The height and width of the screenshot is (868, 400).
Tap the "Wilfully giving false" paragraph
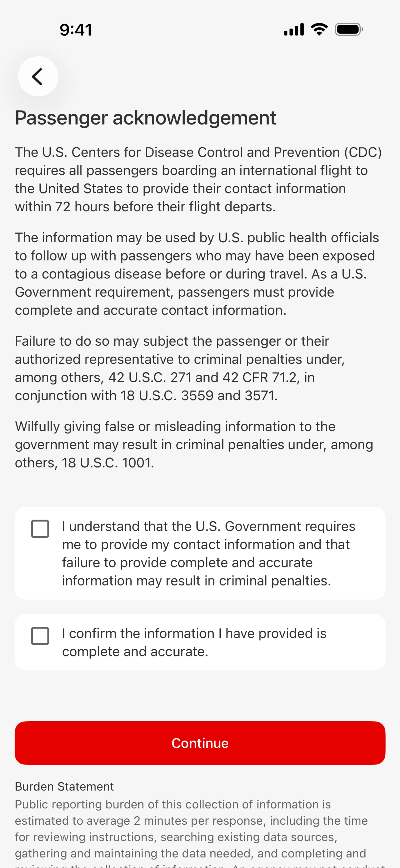click(194, 444)
